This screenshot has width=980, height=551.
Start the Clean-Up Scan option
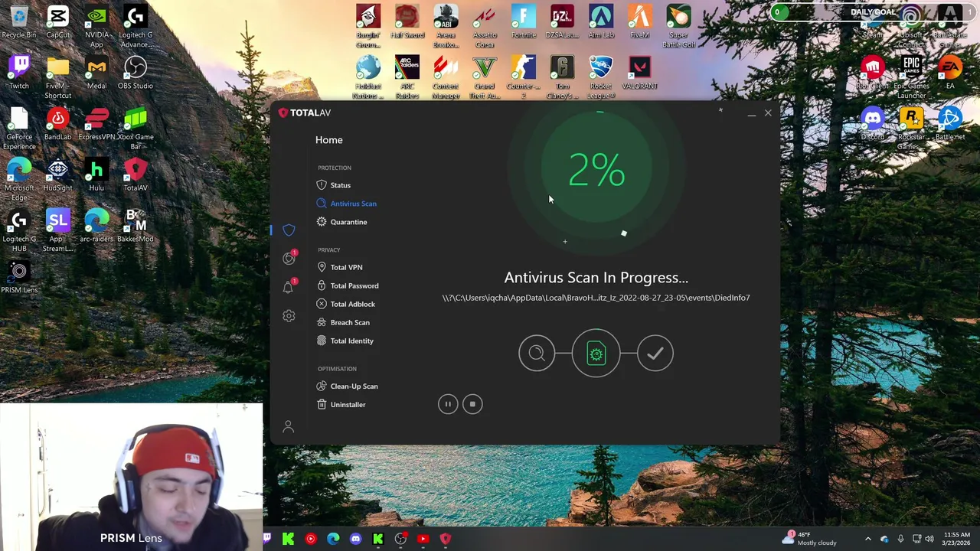[347, 386]
